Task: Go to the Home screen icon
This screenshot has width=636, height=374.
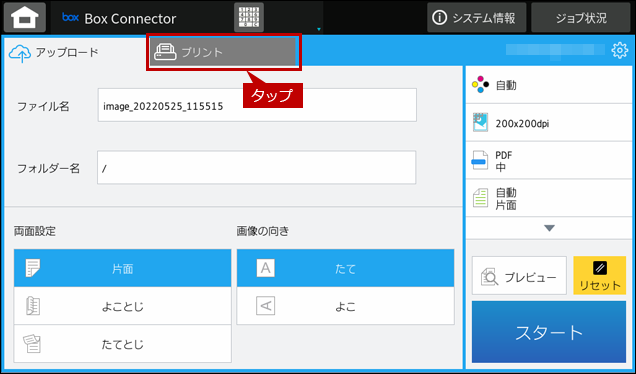Action: pyautogui.click(x=25, y=18)
